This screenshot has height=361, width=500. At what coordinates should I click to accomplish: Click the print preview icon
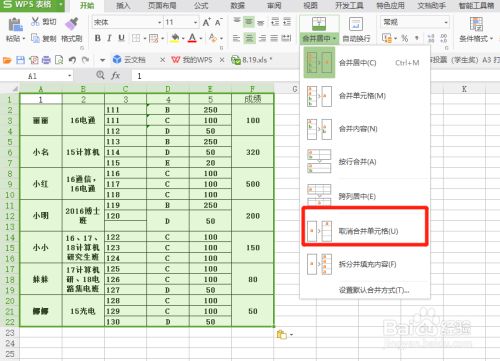(x=59, y=60)
